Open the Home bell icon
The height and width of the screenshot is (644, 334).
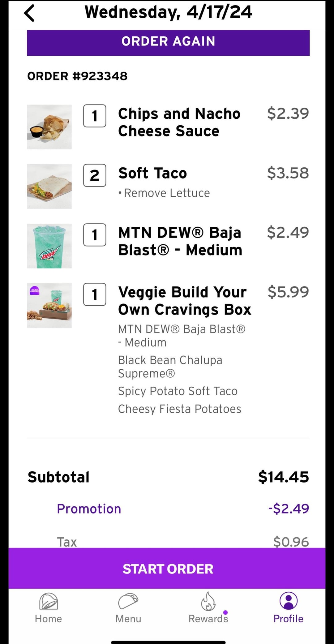49,601
